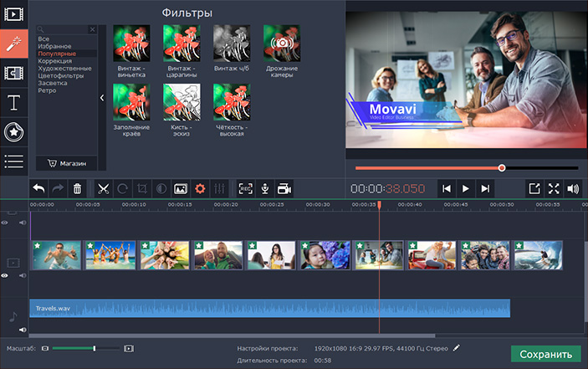Screen dimensions: 588x369
Task: Open clip properties gear icon
Action: click(200, 189)
